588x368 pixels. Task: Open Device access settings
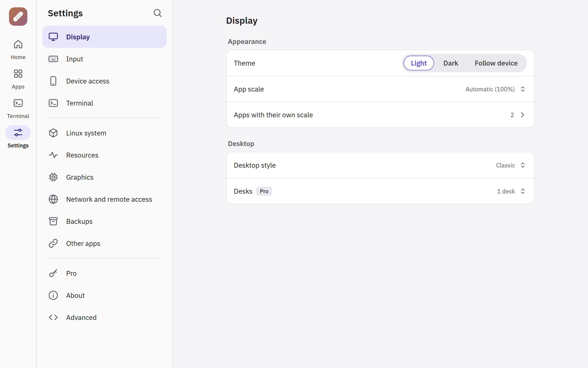coord(105,81)
